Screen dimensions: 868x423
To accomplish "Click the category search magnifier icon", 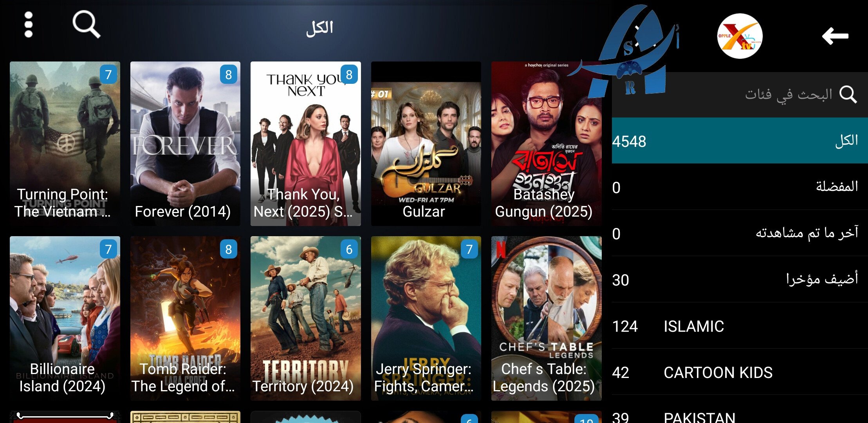I will [x=848, y=94].
